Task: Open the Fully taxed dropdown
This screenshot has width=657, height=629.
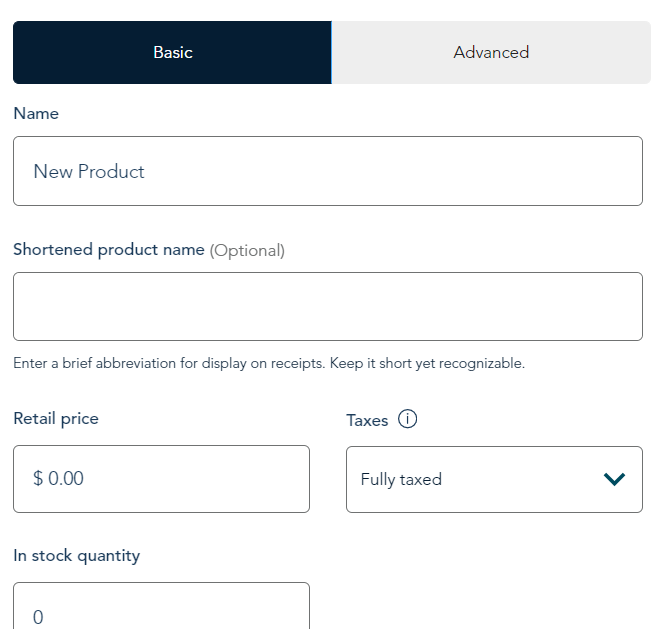Action: (x=494, y=479)
